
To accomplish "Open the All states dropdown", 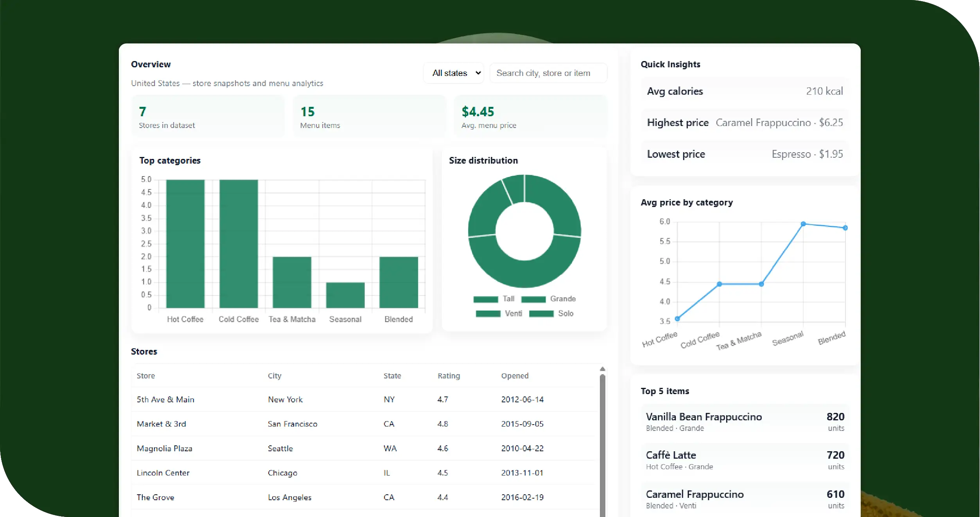I will coord(454,73).
